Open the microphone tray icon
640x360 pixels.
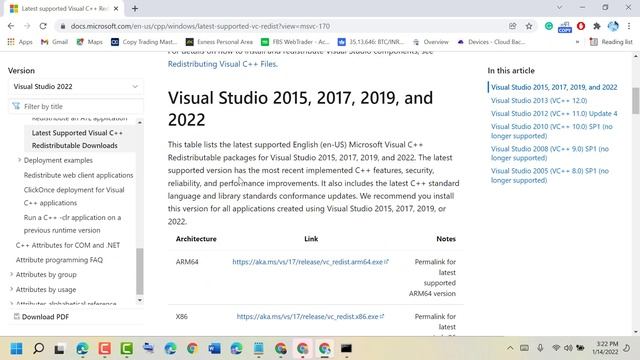[540, 348]
